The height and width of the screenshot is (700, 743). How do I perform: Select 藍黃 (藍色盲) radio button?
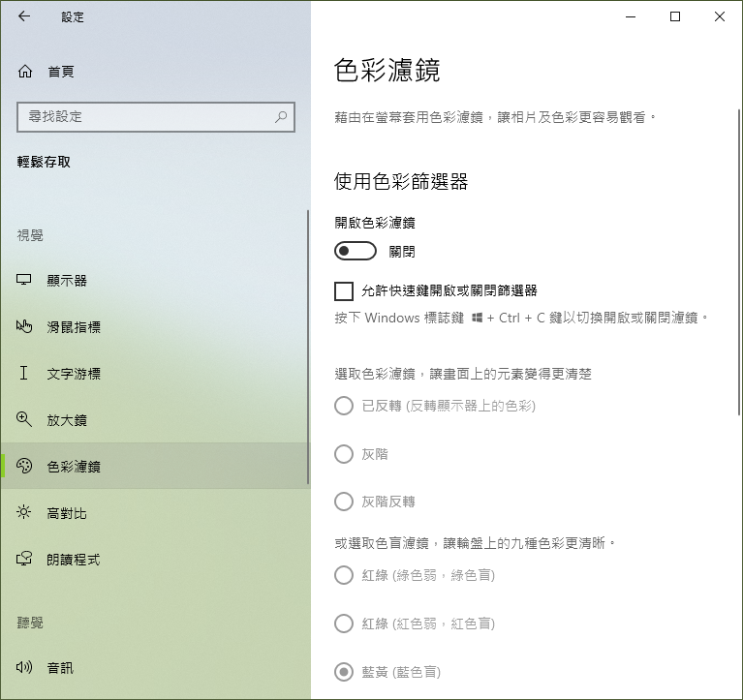344,672
